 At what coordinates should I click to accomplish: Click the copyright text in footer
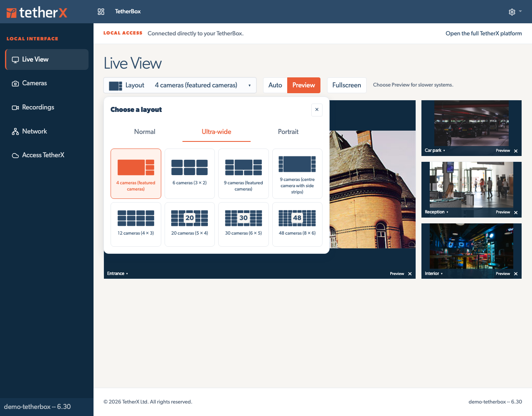[x=148, y=402]
